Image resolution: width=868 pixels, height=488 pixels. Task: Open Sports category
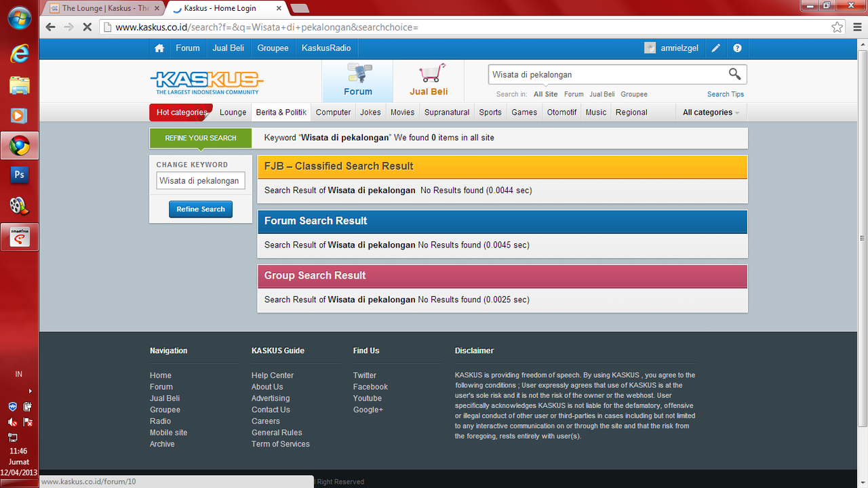(x=490, y=113)
